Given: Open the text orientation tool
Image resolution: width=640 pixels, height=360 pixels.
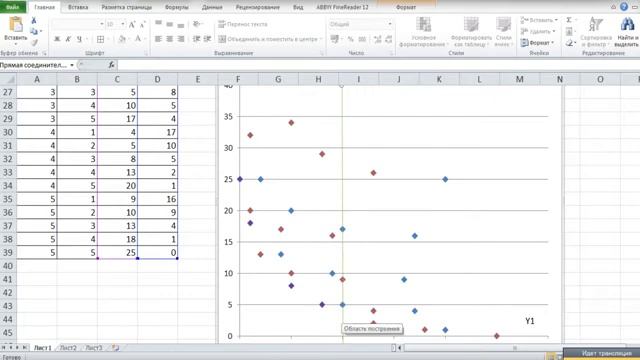Looking at the screenshot, I should click(197, 24).
